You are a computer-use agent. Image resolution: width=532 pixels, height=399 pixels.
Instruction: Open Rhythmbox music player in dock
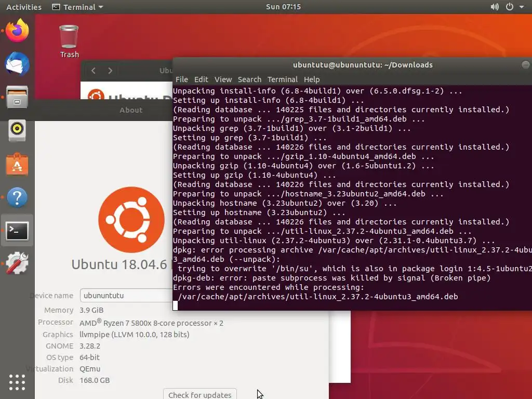click(x=17, y=130)
